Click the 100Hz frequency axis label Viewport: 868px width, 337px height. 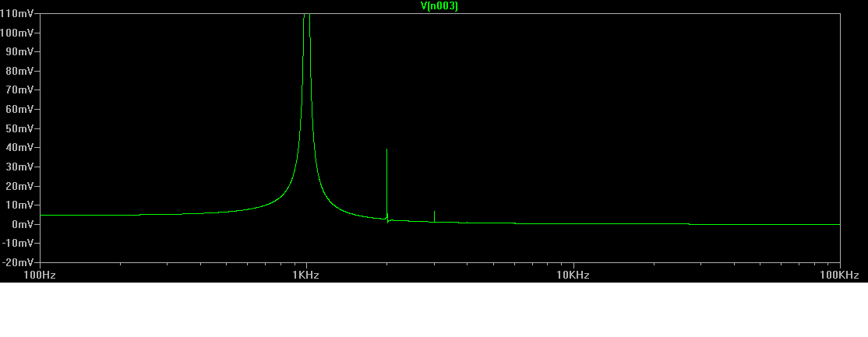pyautogui.click(x=40, y=275)
